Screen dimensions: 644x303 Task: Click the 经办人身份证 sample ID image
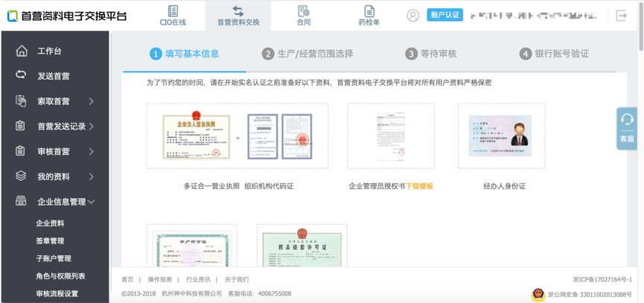pyautogui.click(x=500, y=136)
